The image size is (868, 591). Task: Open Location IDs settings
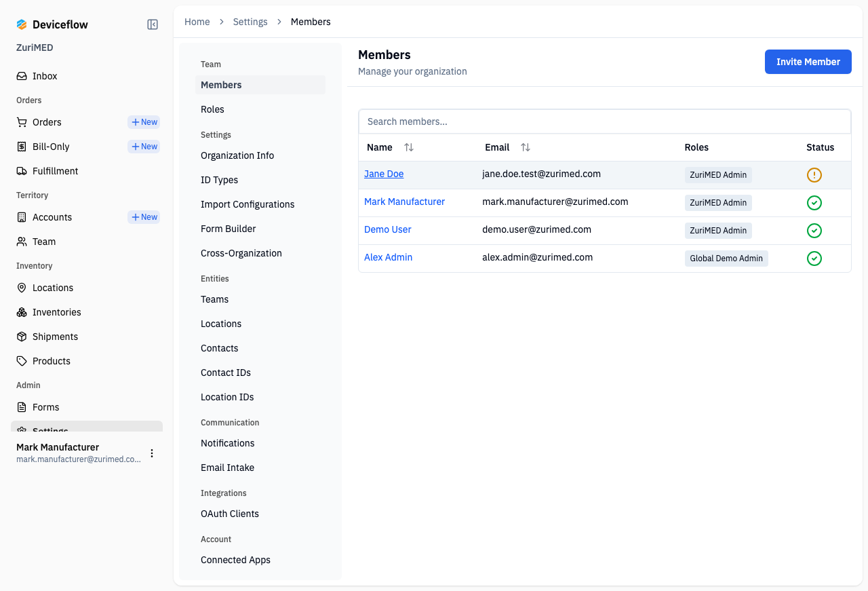(260, 397)
